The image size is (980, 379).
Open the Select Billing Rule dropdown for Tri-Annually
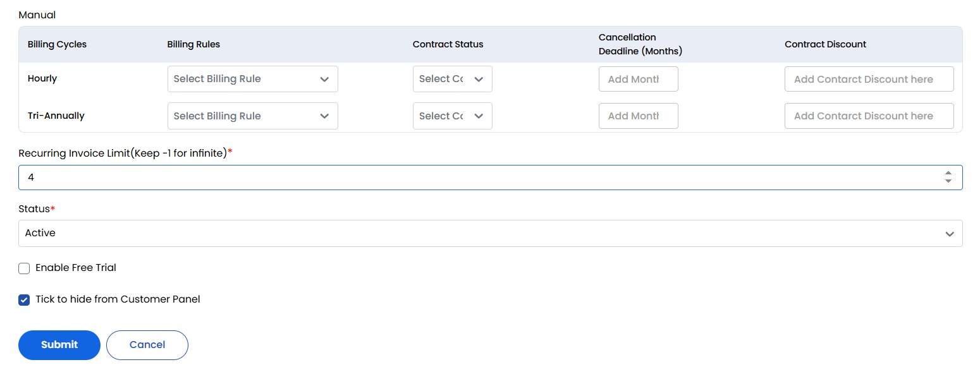click(252, 116)
